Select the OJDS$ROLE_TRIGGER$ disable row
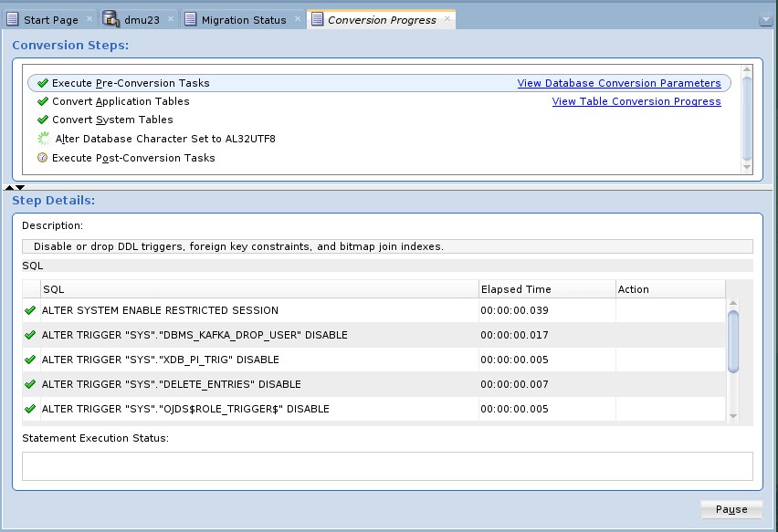Viewport: 778px width, 532px height. click(x=373, y=409)
